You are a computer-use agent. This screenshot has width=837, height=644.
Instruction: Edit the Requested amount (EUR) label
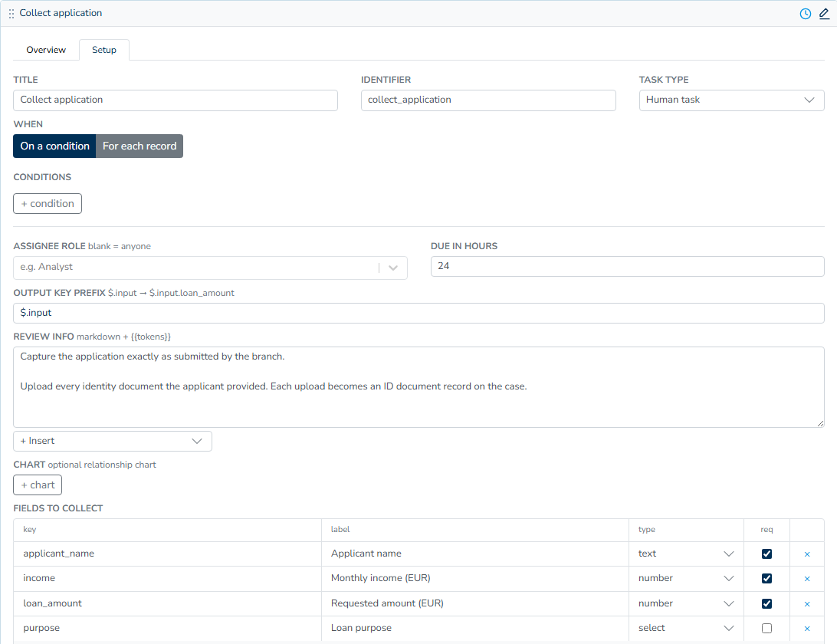(475, 603)
